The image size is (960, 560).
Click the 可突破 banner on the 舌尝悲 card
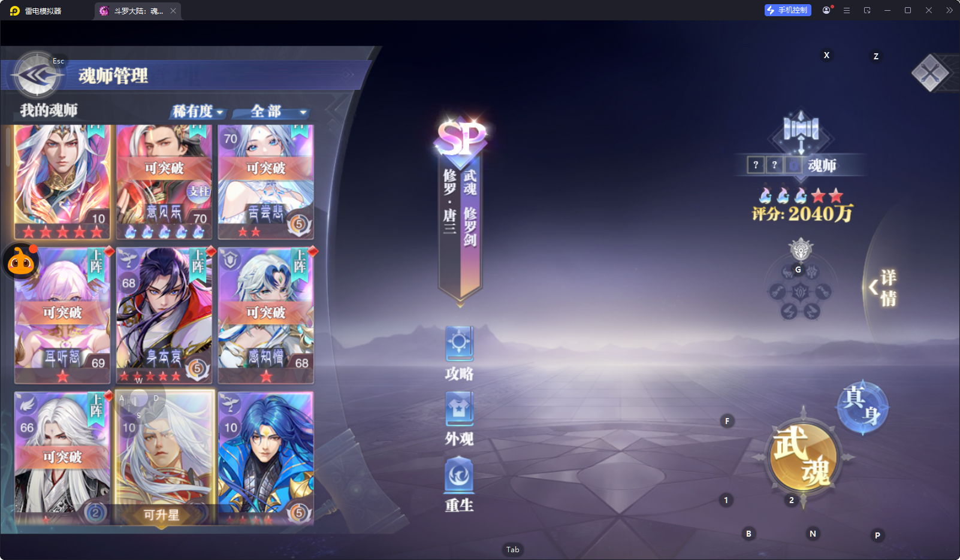(x=266, y=168)
